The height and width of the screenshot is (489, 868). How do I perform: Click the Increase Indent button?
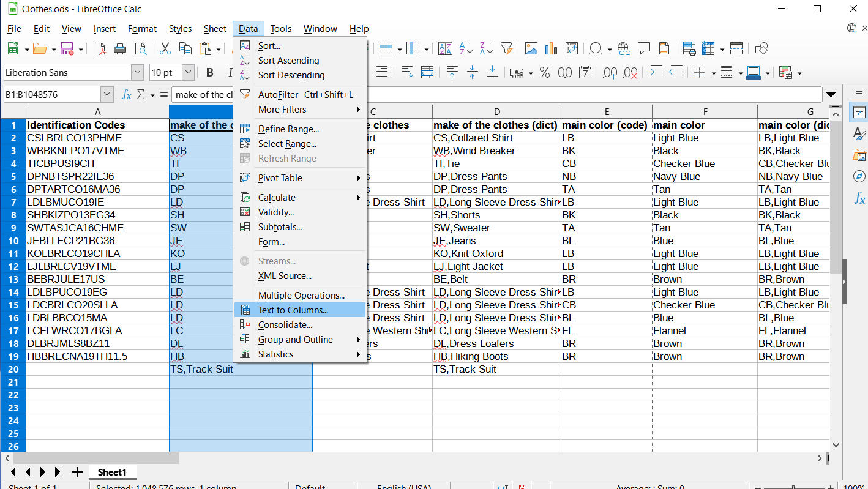pos(656,73)
